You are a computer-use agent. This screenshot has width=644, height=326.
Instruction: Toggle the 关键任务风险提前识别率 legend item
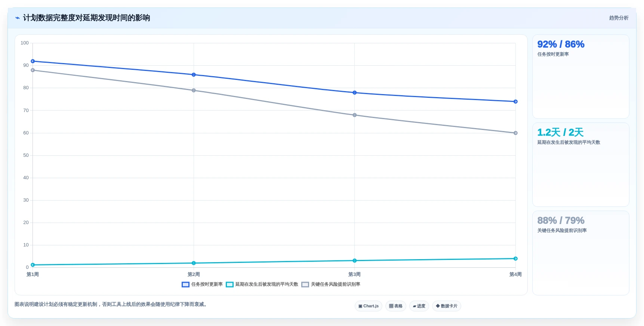pyautogui.click(x=331, y=285)
